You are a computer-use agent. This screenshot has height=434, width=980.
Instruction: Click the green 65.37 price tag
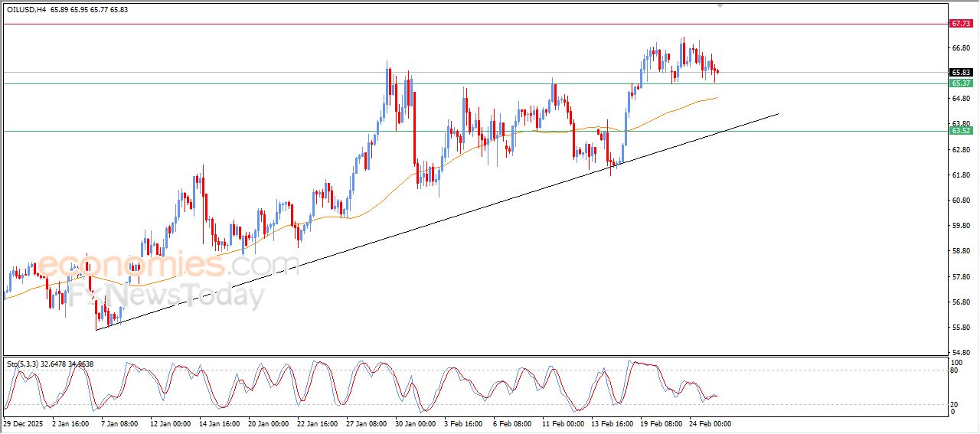click(x=961, y=83)
